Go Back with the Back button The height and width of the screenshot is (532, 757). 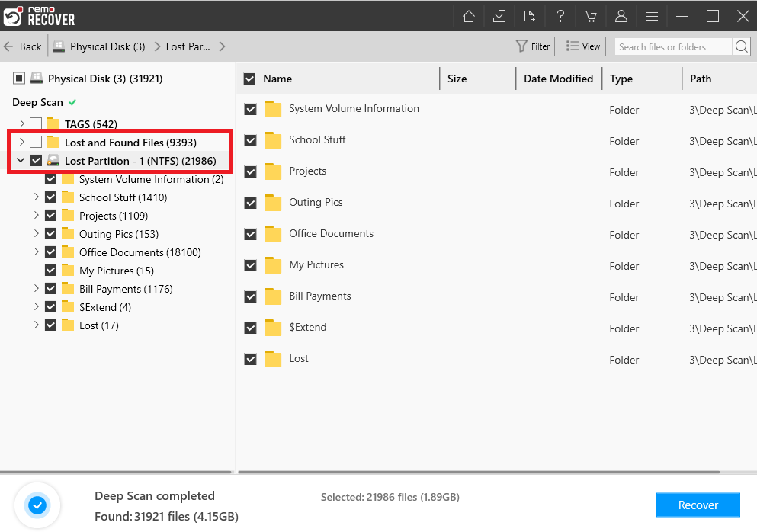(23, 46)
